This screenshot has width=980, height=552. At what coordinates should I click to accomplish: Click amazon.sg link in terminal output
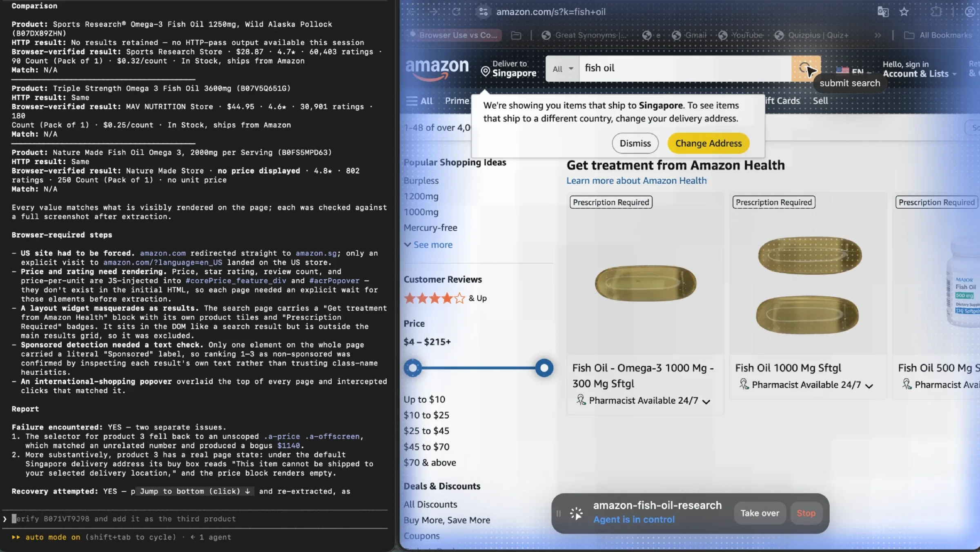316,254
